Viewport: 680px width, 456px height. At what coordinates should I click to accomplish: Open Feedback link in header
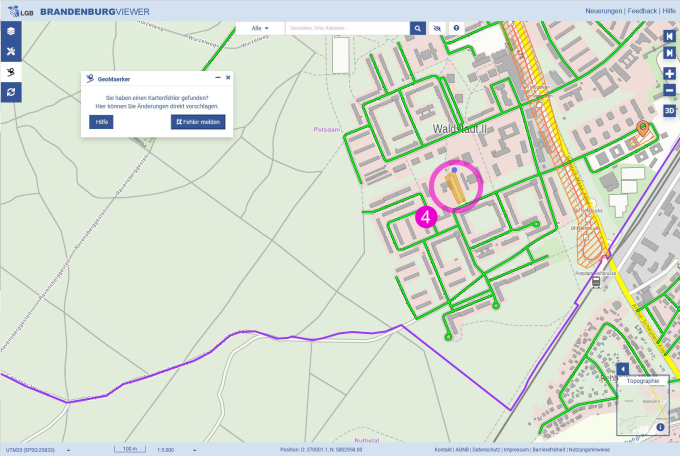pos(642,11)
